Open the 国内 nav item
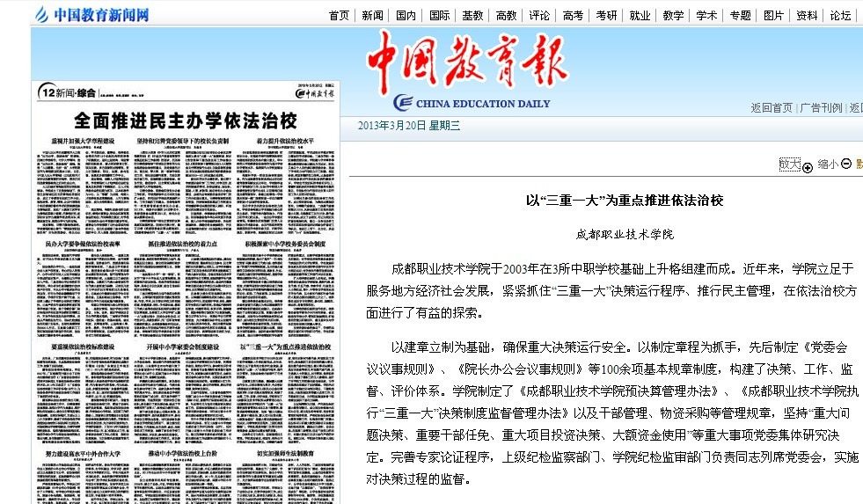863x504 pixels. pos(406,16)
